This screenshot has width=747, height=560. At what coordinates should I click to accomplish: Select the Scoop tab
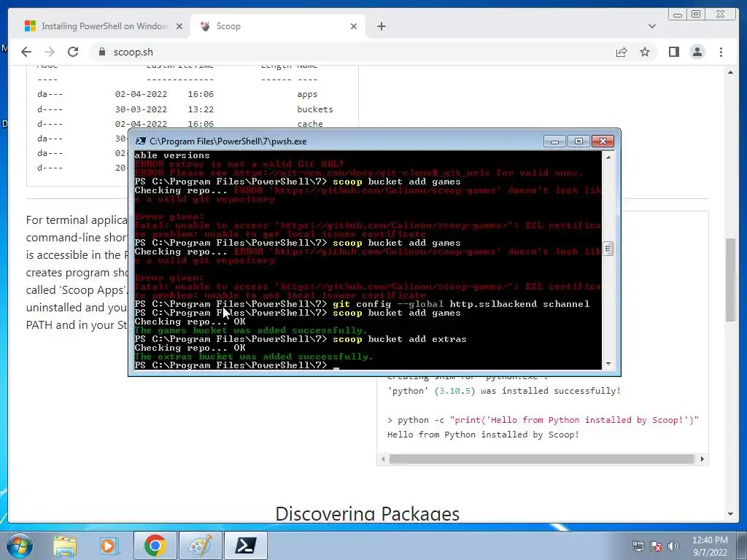click(x=279, y=26)
